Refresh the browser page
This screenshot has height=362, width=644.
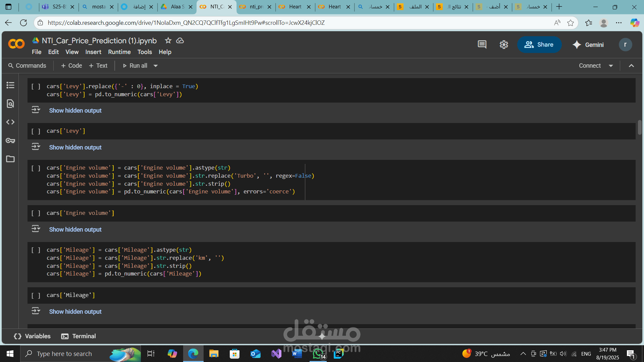pos(23,23)
